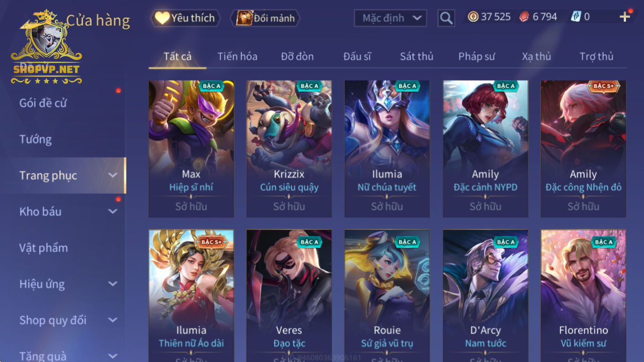Viewport: 644px width, 362px height.
Task: Select Amily Đặc công Nhện đỏ skin card
Action: (583, 149)
